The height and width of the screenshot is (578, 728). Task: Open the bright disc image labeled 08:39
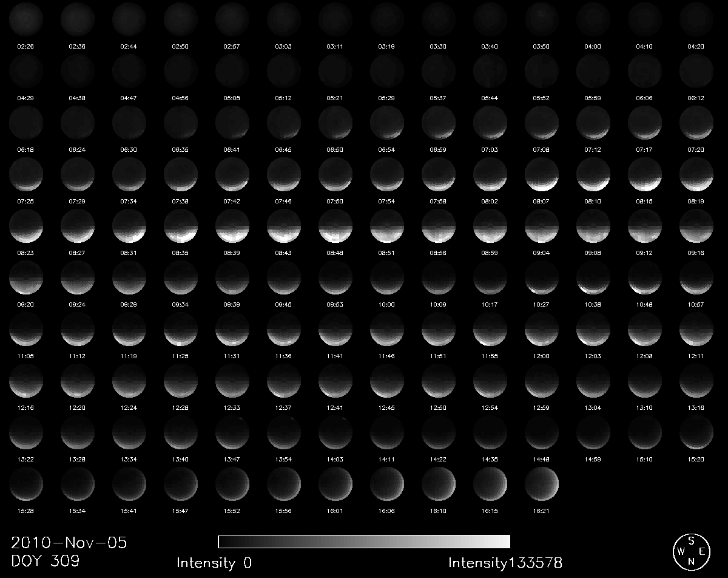click(x=232, y=225)
